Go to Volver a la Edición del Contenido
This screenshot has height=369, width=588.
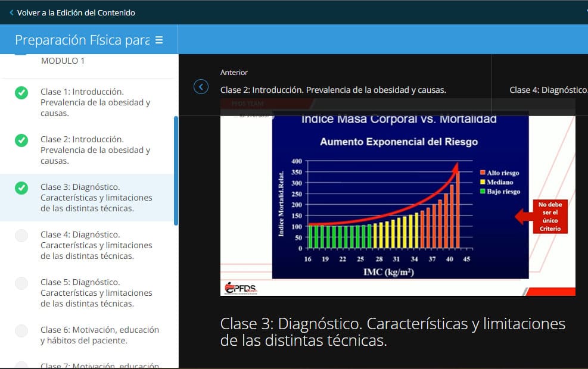click(x=76, y=12)
